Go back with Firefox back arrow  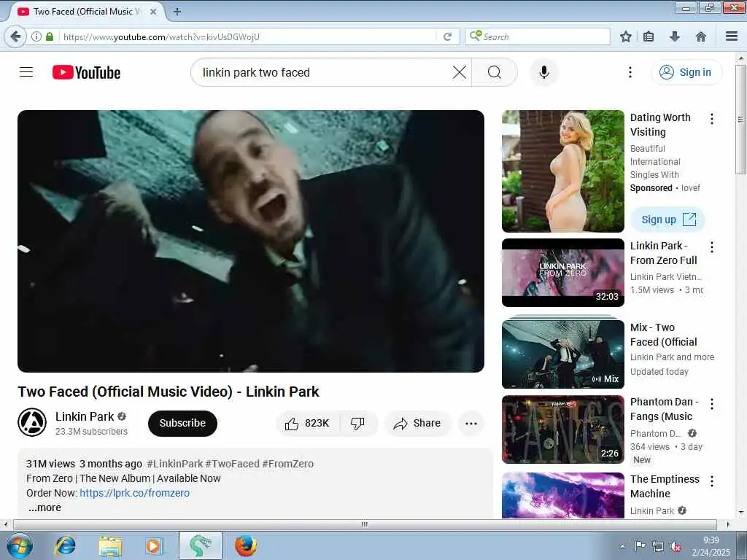[x=16, y=36]
